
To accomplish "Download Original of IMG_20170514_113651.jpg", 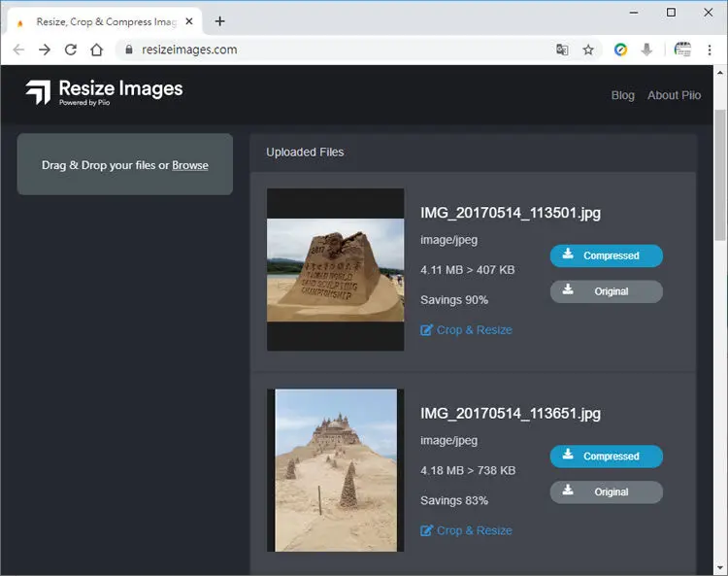I will (x=607, y=491).
